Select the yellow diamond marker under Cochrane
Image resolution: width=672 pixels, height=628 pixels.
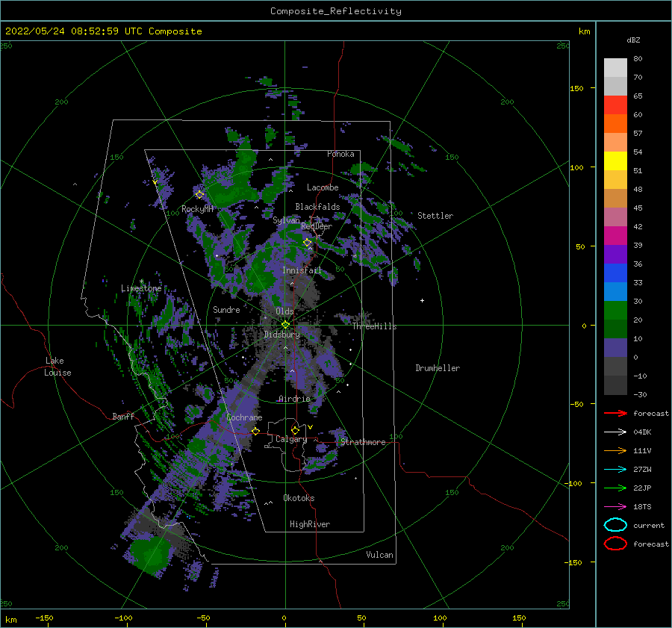coord(255,431)
